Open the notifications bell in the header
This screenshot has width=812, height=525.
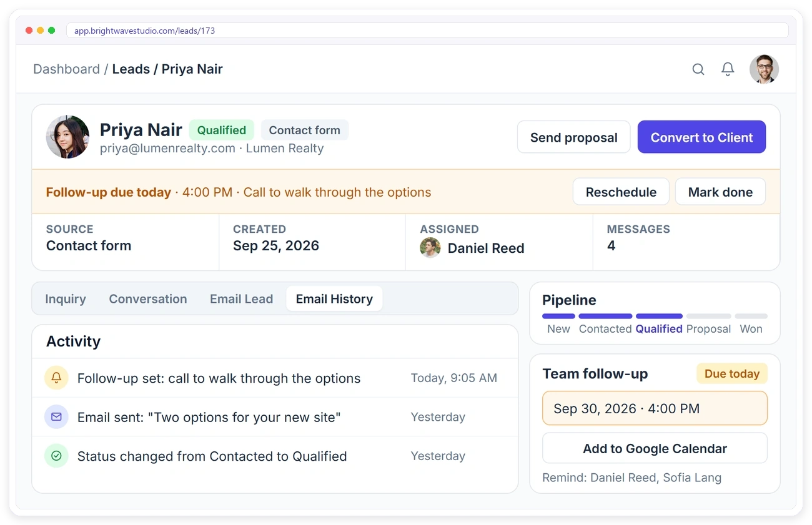coord(728,69)
